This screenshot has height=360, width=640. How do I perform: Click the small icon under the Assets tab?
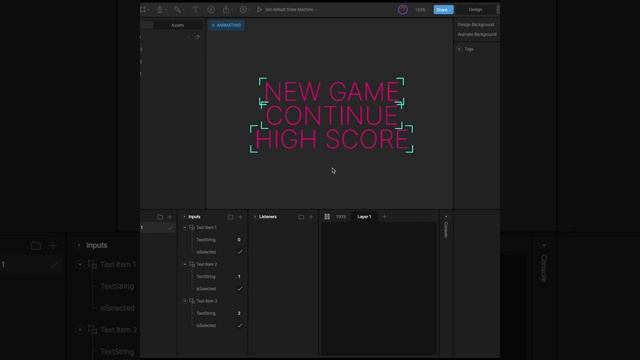coord(197,37)
